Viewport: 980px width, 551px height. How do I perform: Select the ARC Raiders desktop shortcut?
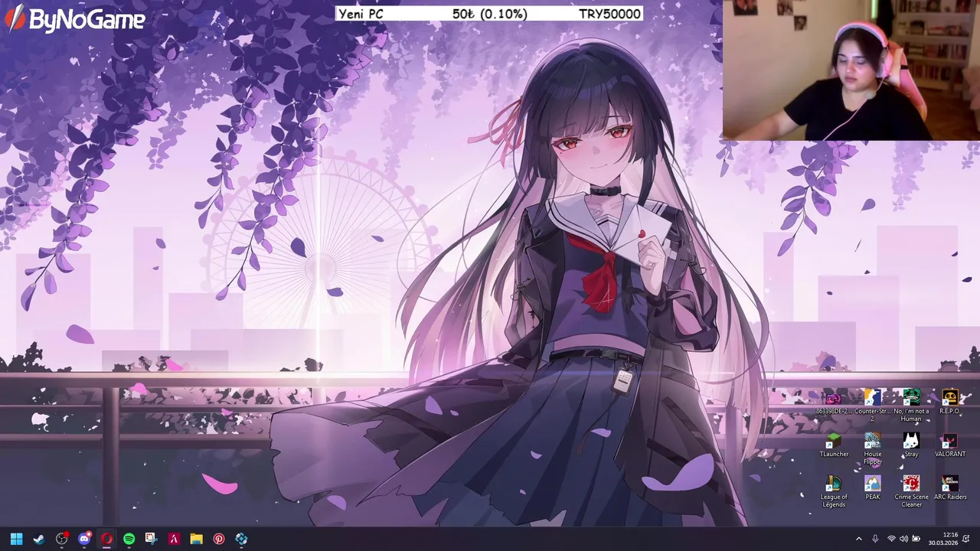click(x=950, y=488)
